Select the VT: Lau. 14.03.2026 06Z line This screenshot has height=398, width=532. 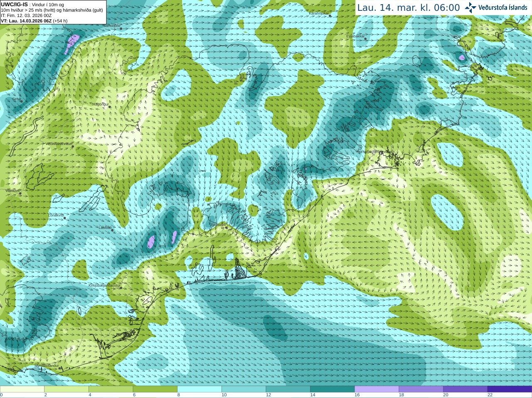click(34, 21)
